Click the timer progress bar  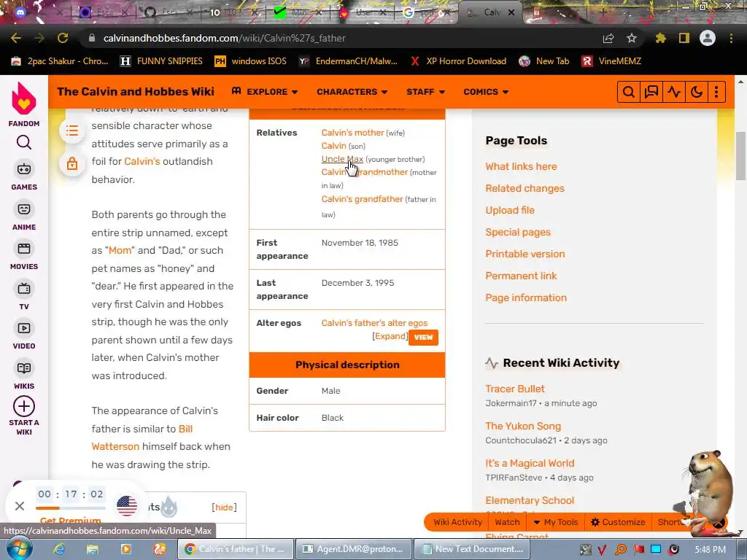click(71, 508)
